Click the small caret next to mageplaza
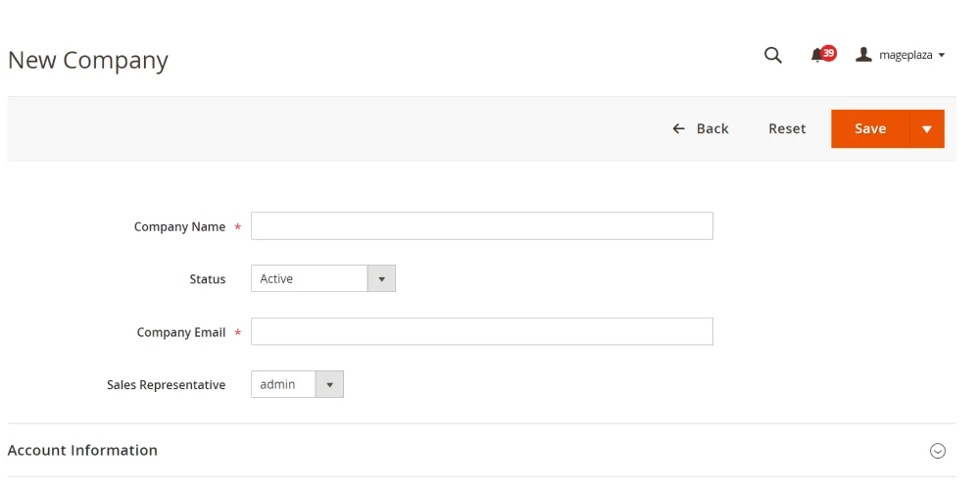This screenshot has width=980, height=490. coord(942,56)
